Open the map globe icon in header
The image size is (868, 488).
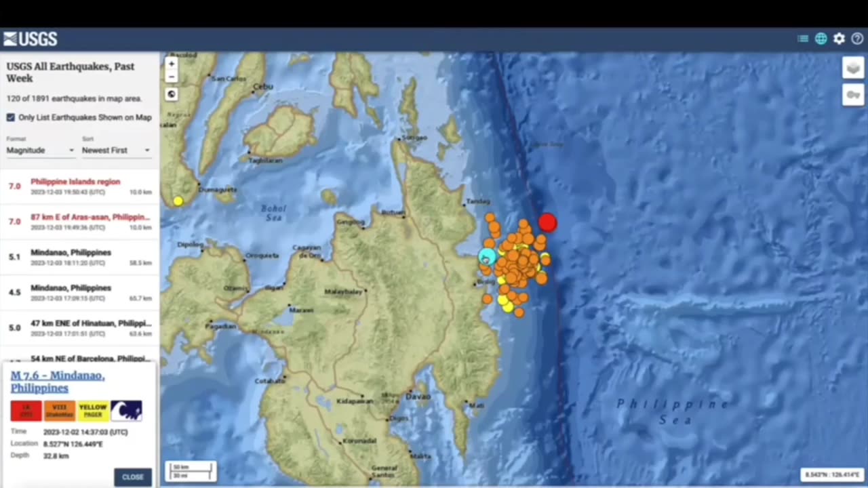[821, 39]
